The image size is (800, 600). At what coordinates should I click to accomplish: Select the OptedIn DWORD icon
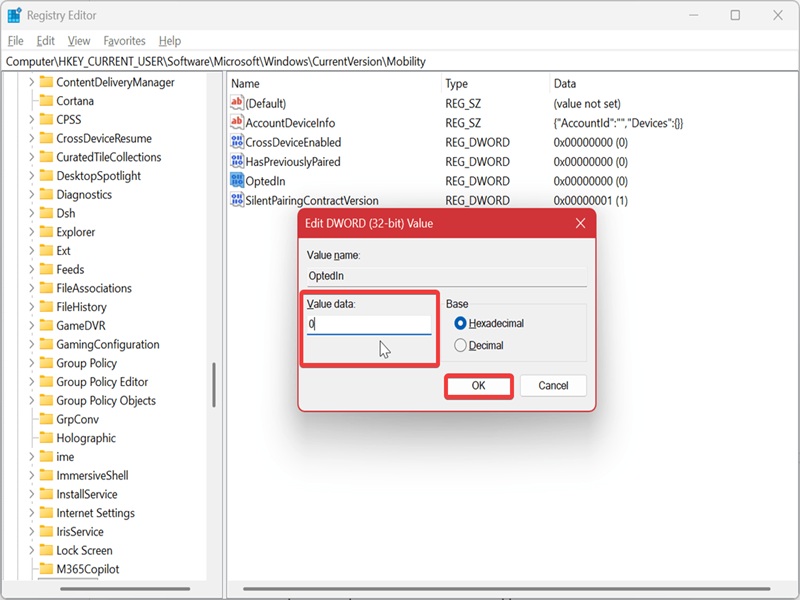pos(237,181)
